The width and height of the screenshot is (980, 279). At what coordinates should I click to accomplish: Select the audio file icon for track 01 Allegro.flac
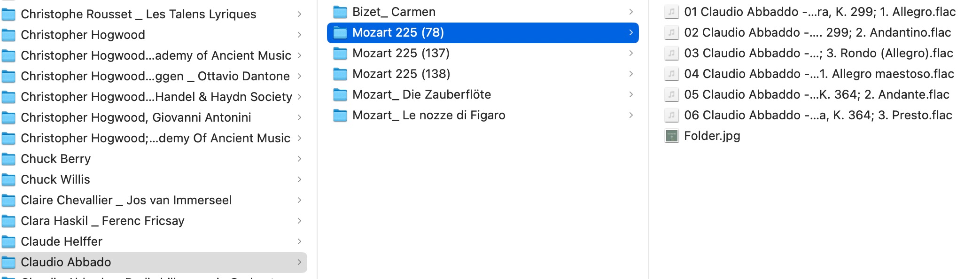coord(671,12)
